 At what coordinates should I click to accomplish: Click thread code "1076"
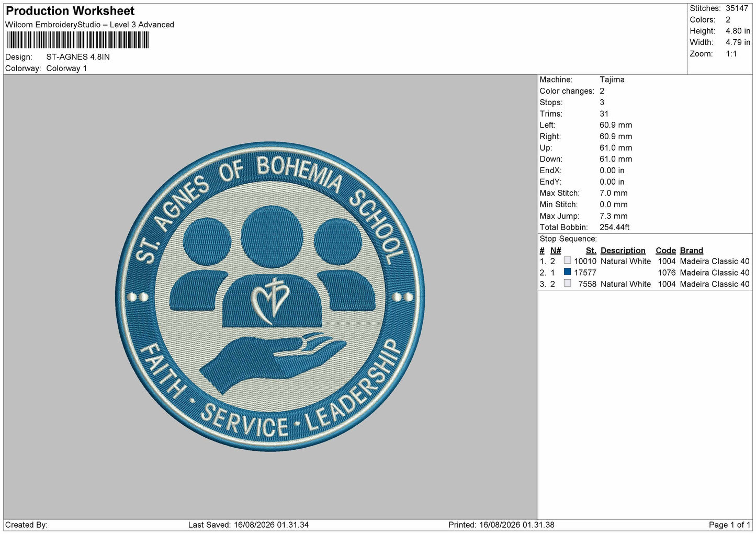point(667,273)
